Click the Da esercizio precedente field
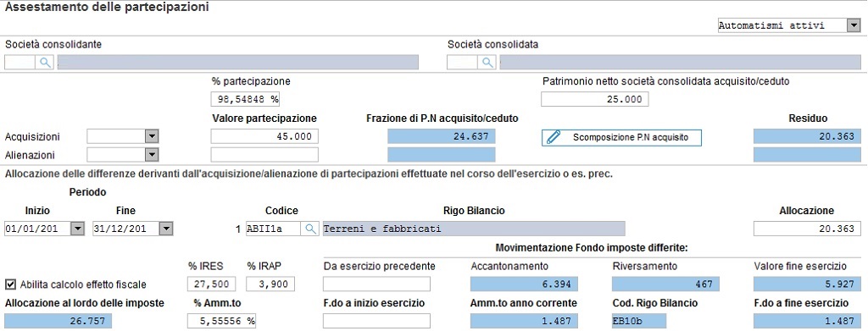This screenshot has width=868, height=331. pos(376,284)
